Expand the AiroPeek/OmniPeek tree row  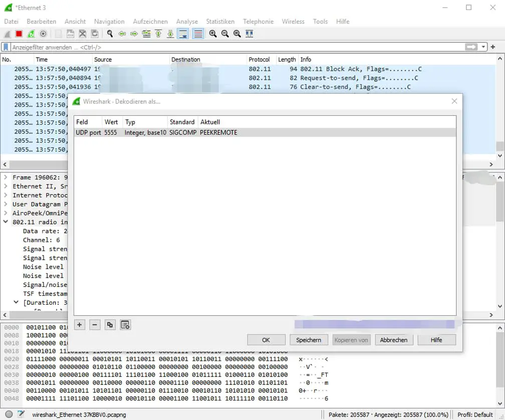click(x=6, y=213)
